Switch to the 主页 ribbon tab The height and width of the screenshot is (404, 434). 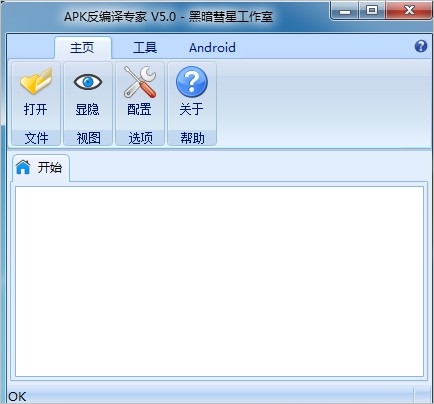tap(82, 48)
